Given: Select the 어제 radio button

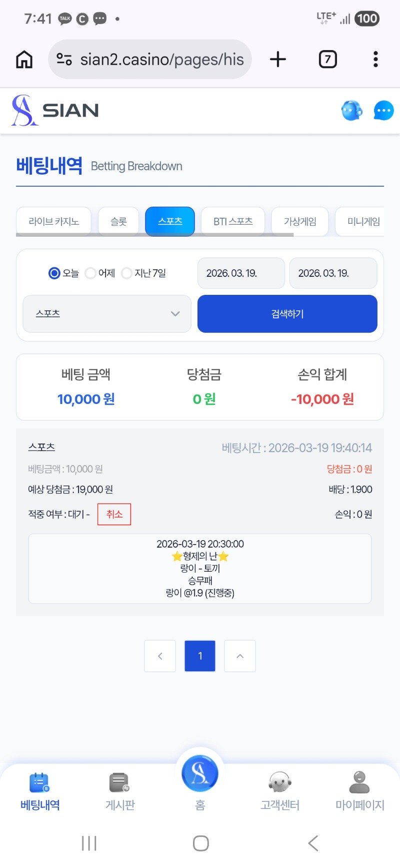Looking at the screenshot, I should click(90, 273).
